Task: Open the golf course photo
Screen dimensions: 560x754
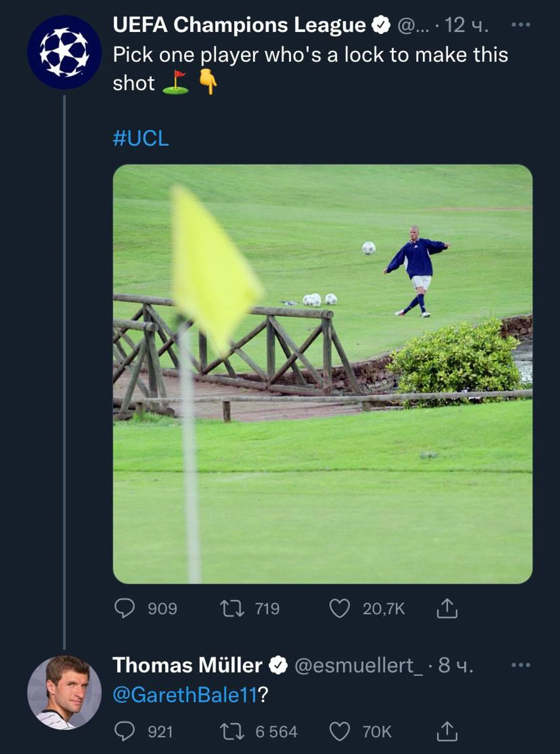Action: tap(323, 374)
